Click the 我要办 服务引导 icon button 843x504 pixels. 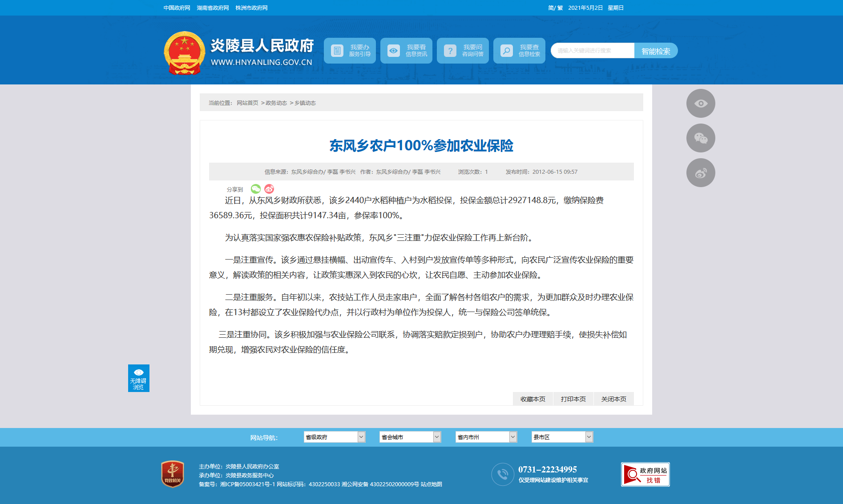coord(350,51)
